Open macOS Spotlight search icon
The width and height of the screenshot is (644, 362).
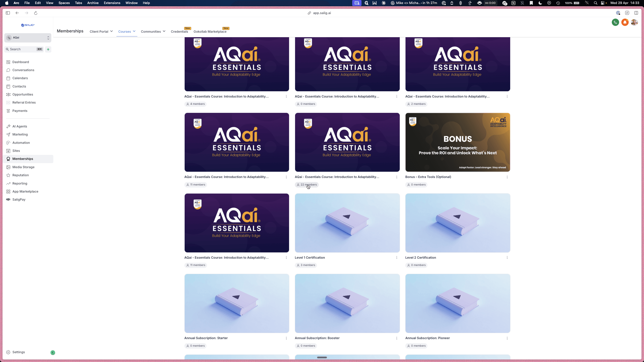click(x=595, y=3)
